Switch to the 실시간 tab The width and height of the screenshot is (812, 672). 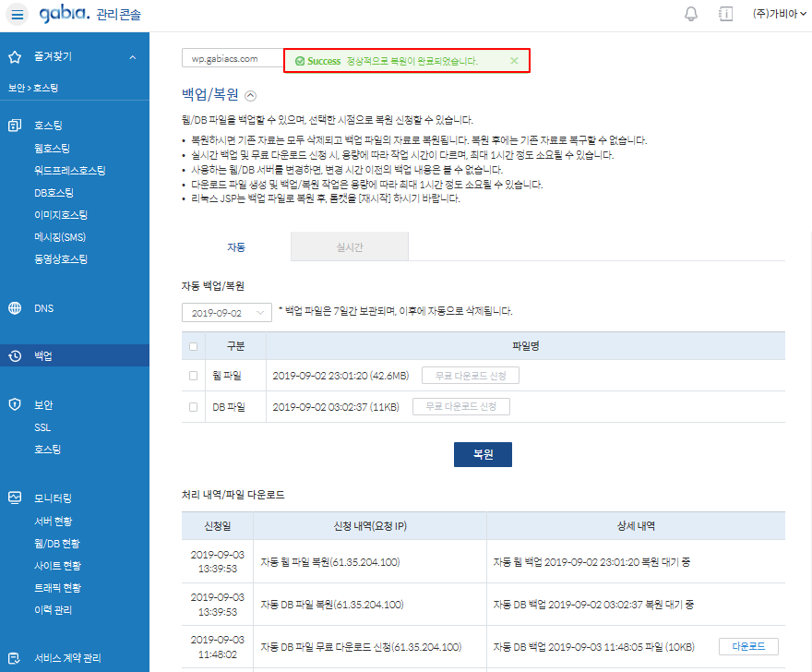pos(350,247)
